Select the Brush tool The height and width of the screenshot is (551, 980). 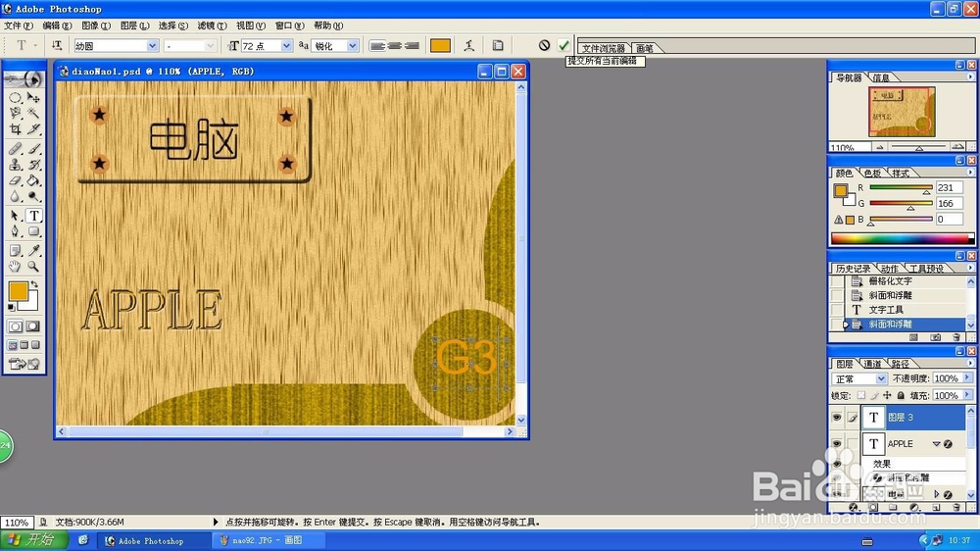(x=33, y=149)
